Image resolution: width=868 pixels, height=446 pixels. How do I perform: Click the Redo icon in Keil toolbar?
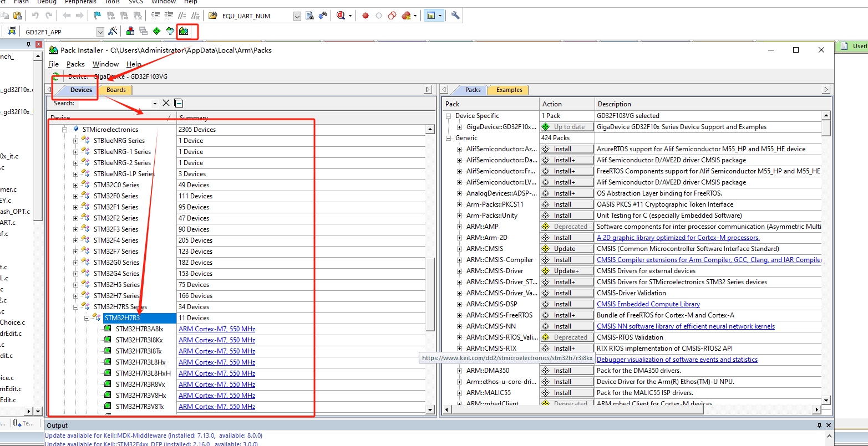(x=49, y=16)
